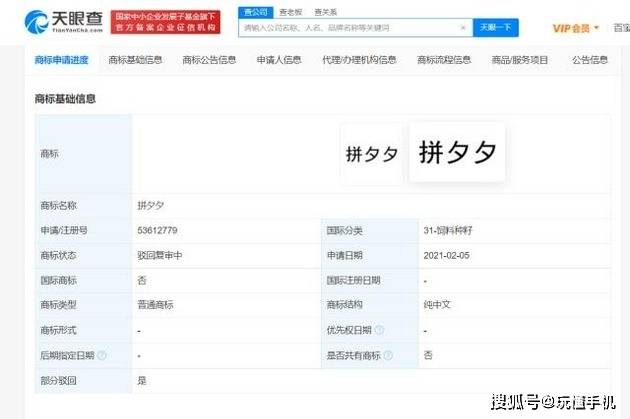Switch to 商标基础信息 tab
This screenshot has height=419, width=630.
135,60
